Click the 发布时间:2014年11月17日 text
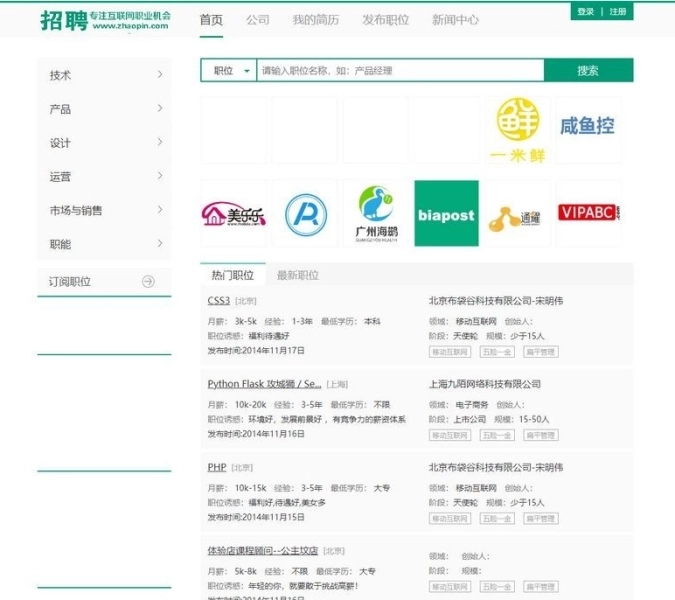 point(256,350)
